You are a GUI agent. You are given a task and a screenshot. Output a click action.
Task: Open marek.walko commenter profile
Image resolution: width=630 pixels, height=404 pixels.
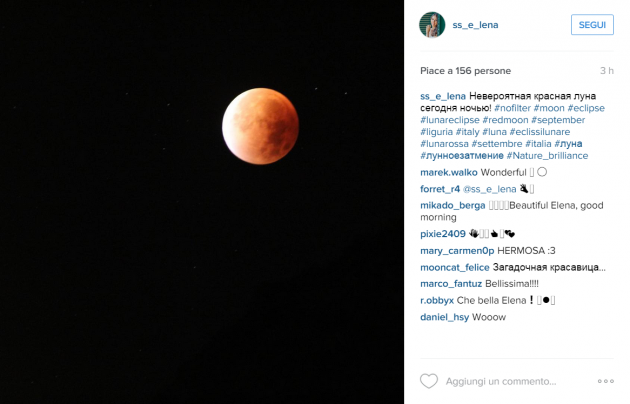[x=449, y=172]
